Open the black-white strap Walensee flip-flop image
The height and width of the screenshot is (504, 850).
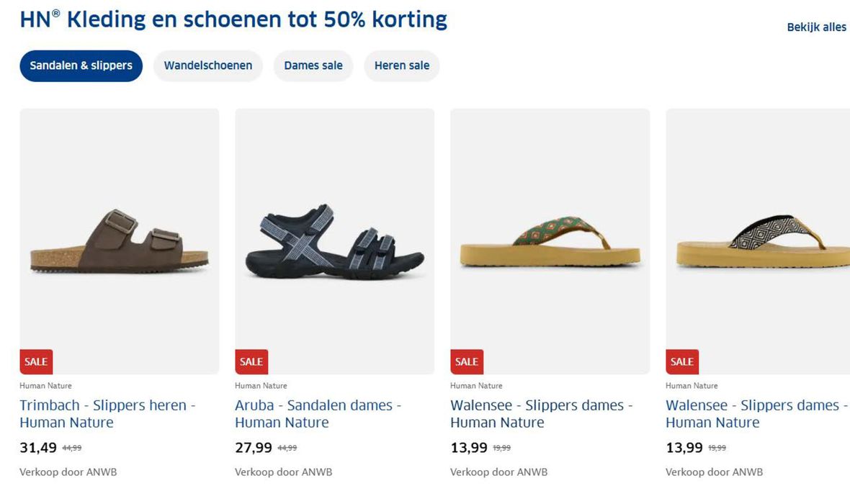pyautogui.click(x=758, y=241)
